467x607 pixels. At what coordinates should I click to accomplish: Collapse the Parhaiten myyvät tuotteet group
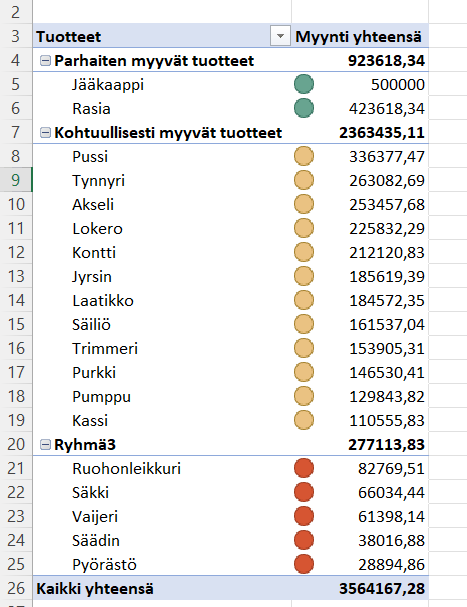[45, 61]
